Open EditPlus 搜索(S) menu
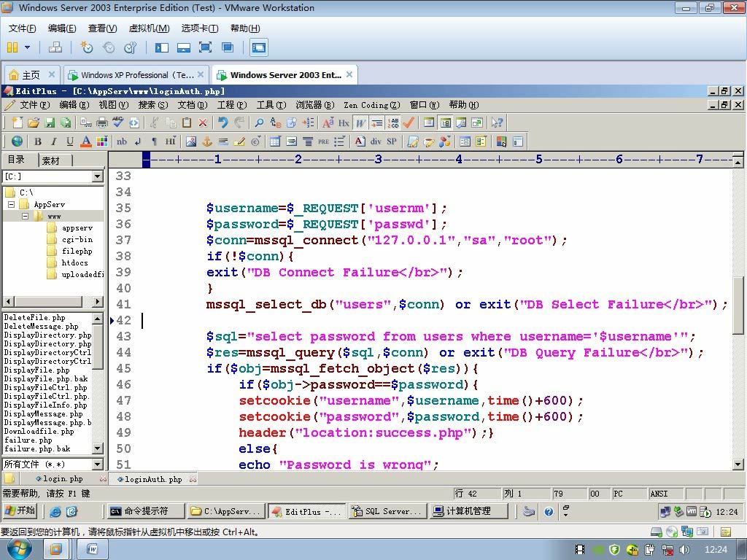Image resolution: width=747 pixels, height=560 pixels. [153, 105]
